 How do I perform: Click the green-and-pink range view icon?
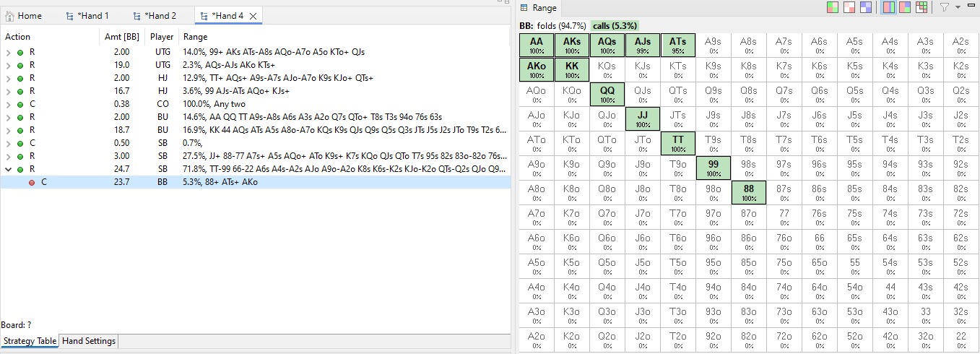coord(833,7)
